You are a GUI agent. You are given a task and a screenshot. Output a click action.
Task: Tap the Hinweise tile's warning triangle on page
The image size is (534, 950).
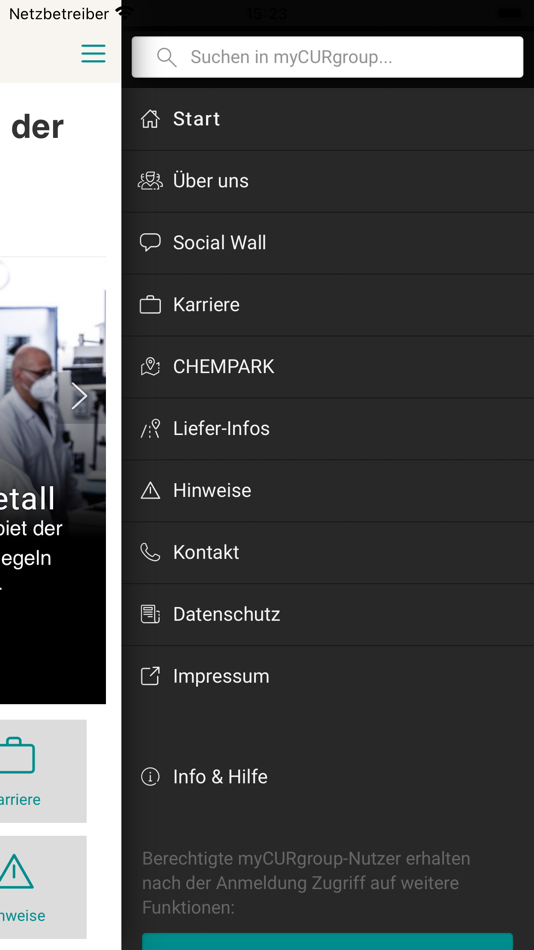click(x=16, y=871)
